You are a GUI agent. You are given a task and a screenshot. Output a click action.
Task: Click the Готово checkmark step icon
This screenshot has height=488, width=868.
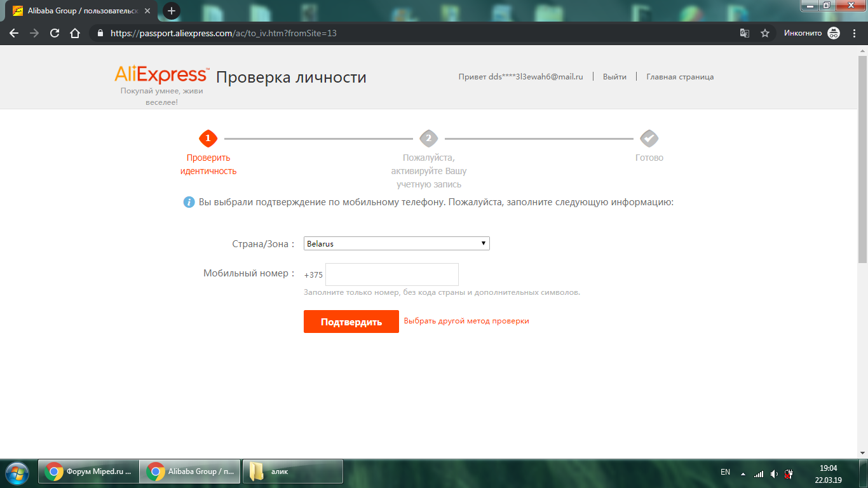(649, 138)
